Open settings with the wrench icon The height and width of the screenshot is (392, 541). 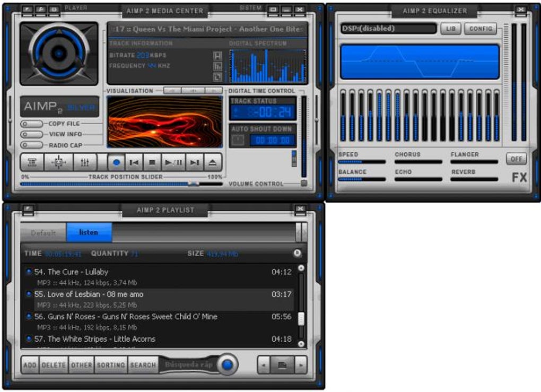[41, 10]
